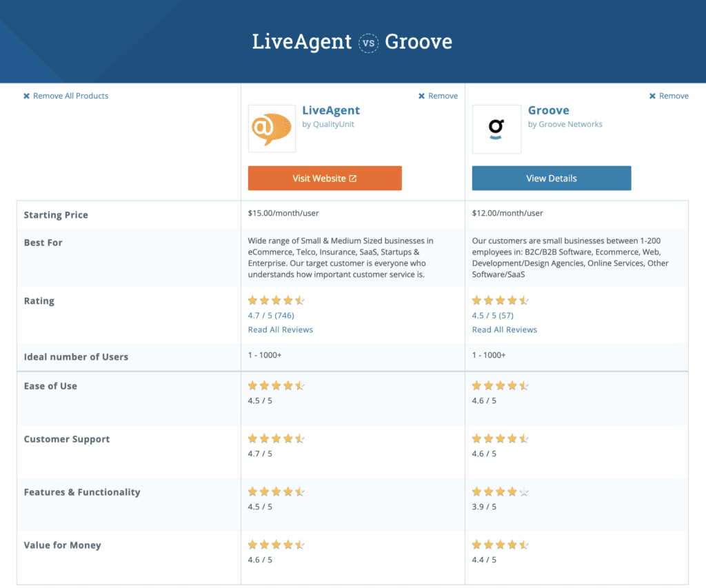The image size is (706, 588).
Task: Click Remove All Products
Action: (71, 96)
